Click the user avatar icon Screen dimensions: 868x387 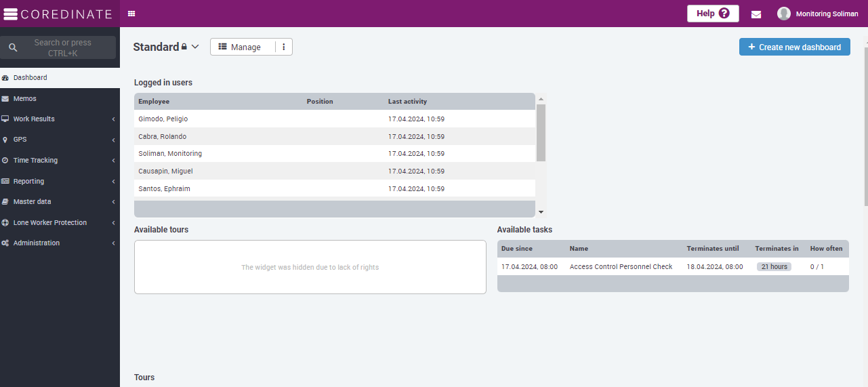784,14
